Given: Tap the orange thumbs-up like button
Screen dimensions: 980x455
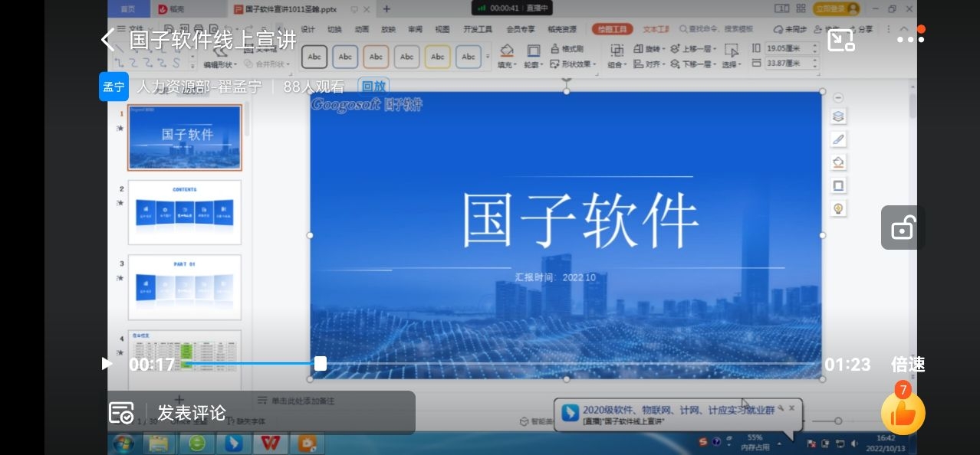Looking at the screenshot, I should pyautogui.click(x=903, y=412).
